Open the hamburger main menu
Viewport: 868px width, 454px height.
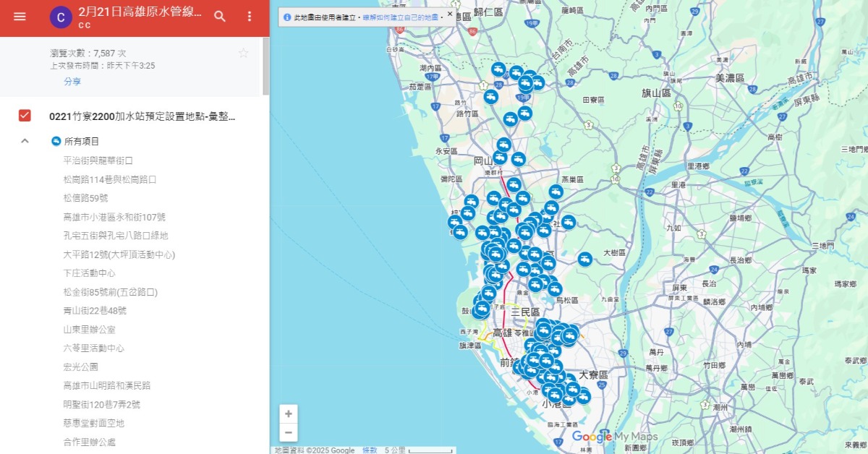coord(20,17)
